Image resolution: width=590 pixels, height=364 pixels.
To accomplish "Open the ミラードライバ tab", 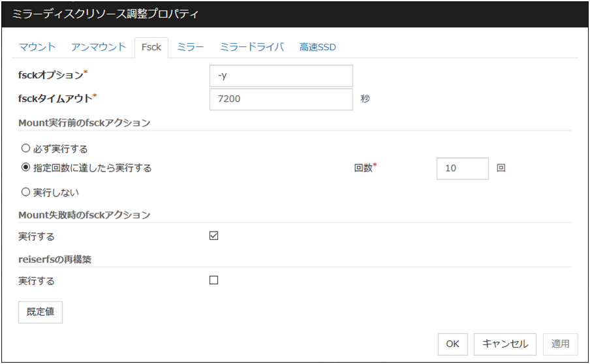I will coord(252,48).
